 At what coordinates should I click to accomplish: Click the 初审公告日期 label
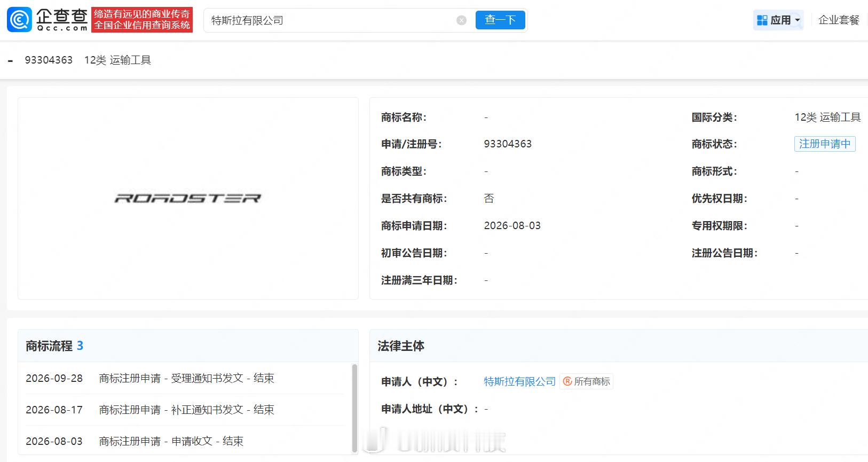pos(414,253)
